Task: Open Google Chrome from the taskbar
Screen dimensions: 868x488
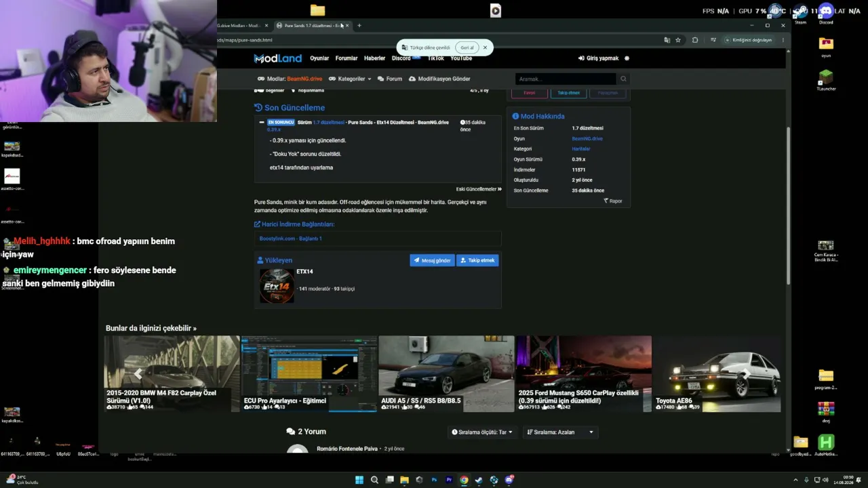Action: pyautogui.click(x=464, y=480)
